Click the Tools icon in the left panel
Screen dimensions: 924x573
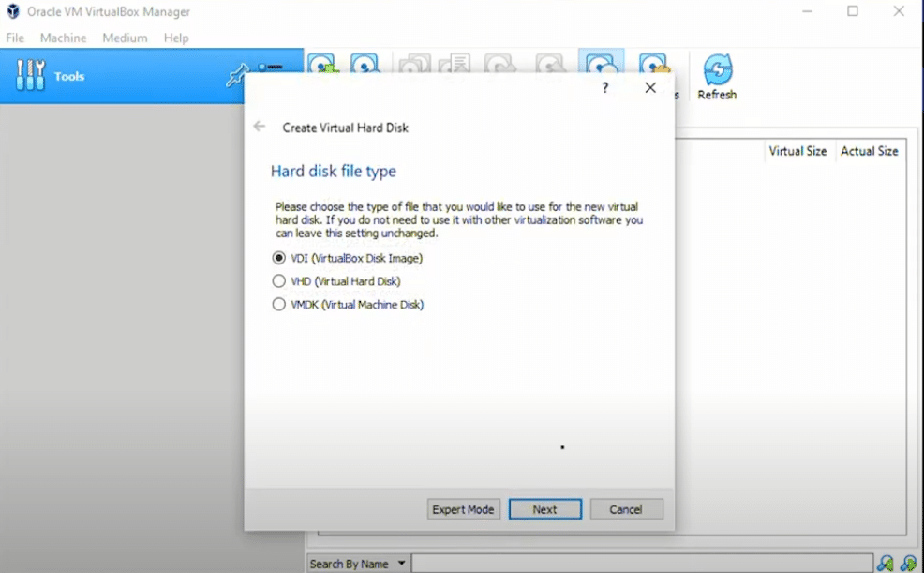(x=30, y=76)
